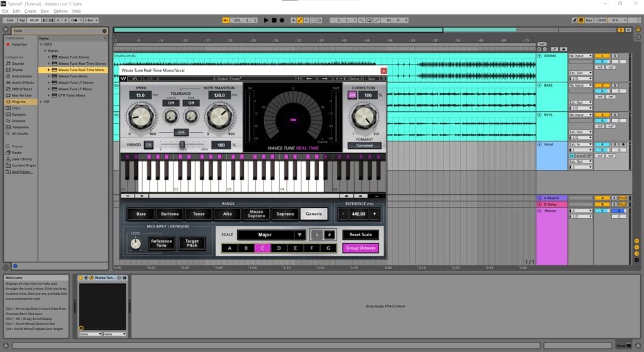Redo change in Waves plugin toolbar
Image resolution: width=644 pixels, height=352 pixels.
coord(150,79)
